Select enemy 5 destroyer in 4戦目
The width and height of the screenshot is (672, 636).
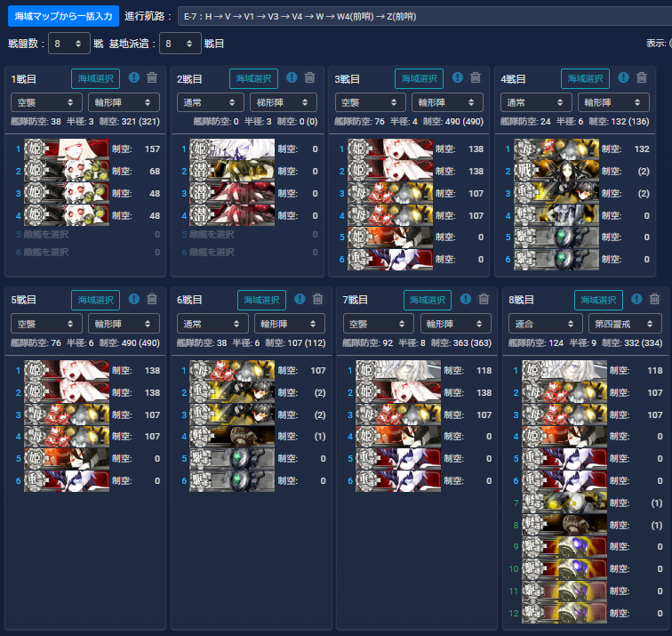point(556,237)
